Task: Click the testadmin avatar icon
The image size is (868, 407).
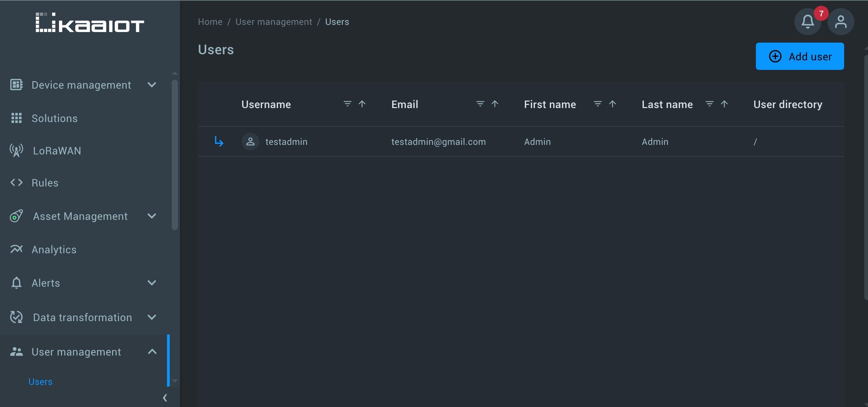Action: point(250,141)
